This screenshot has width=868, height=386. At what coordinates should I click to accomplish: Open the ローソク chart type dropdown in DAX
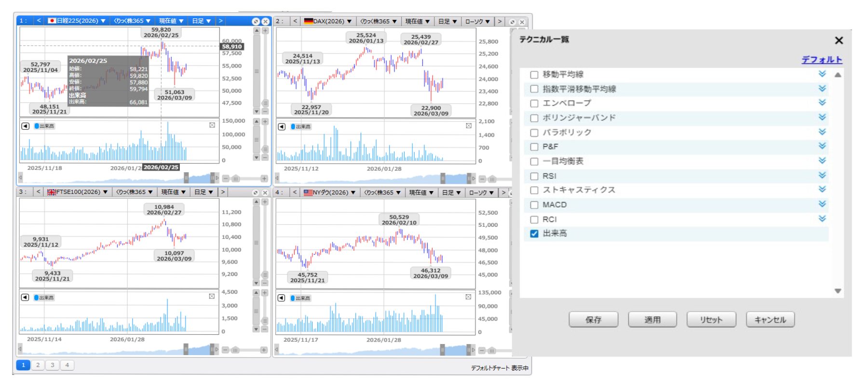point(477,21)
